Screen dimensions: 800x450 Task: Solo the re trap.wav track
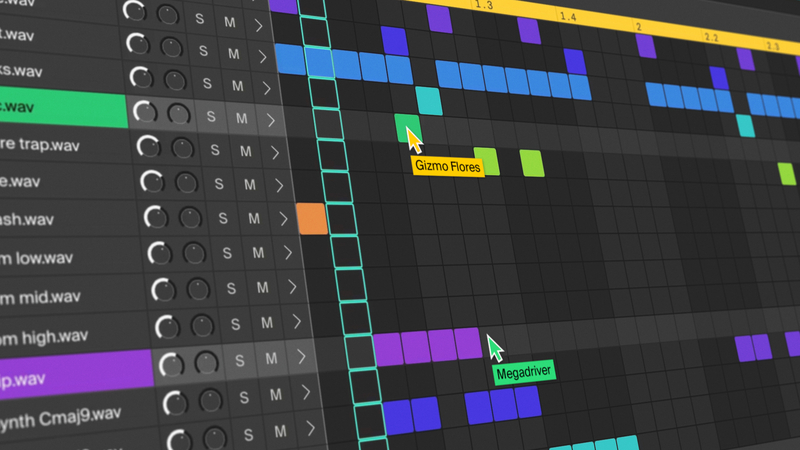click(x=215, y=150)
